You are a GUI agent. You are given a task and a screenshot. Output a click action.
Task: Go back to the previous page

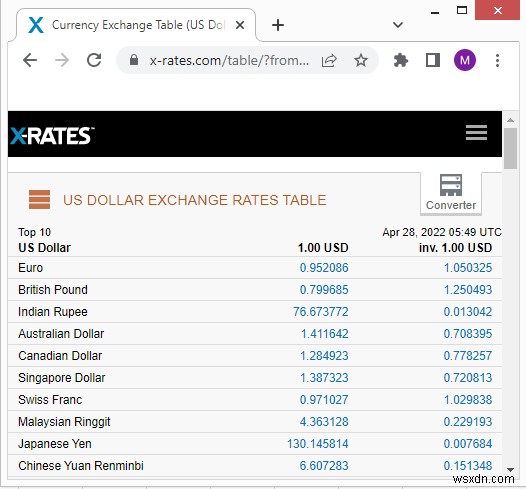coord(30,60)
